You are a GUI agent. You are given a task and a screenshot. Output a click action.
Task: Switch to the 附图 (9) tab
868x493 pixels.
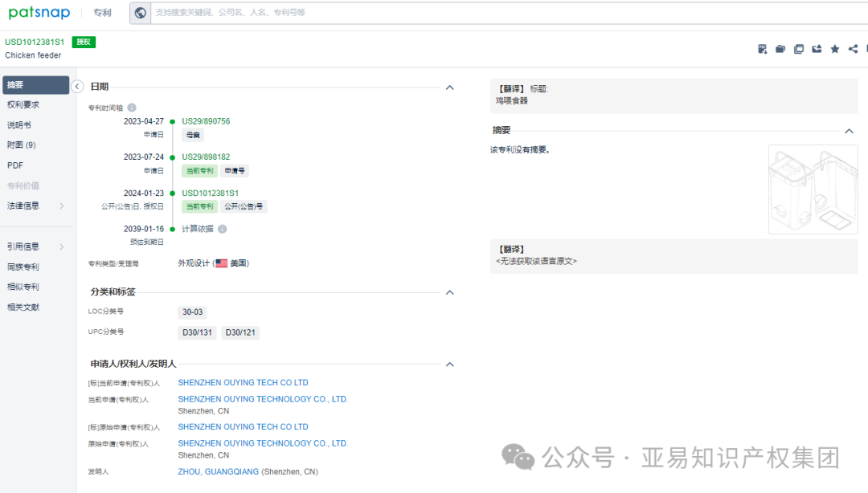pyautogui.click(x=26, y=145)
